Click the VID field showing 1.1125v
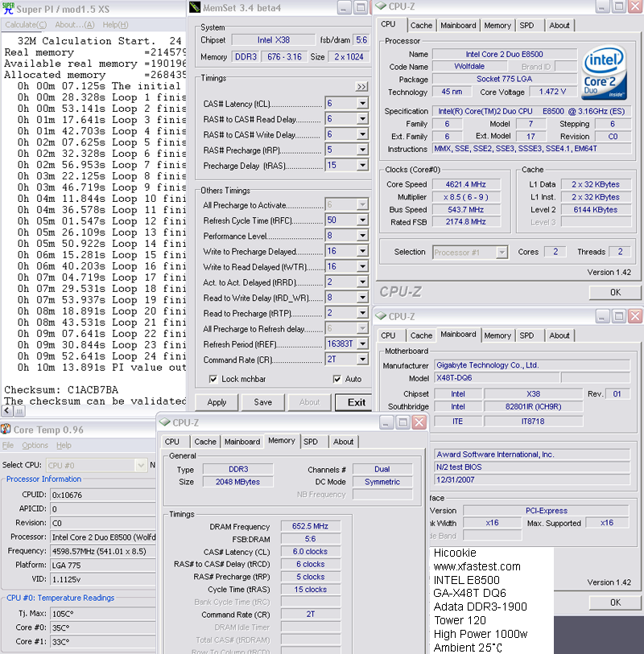 tap(103, 579)
